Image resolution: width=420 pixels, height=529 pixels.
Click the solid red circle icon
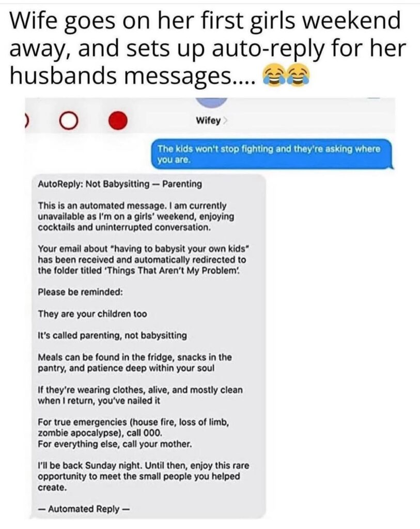tap(118, 121)
